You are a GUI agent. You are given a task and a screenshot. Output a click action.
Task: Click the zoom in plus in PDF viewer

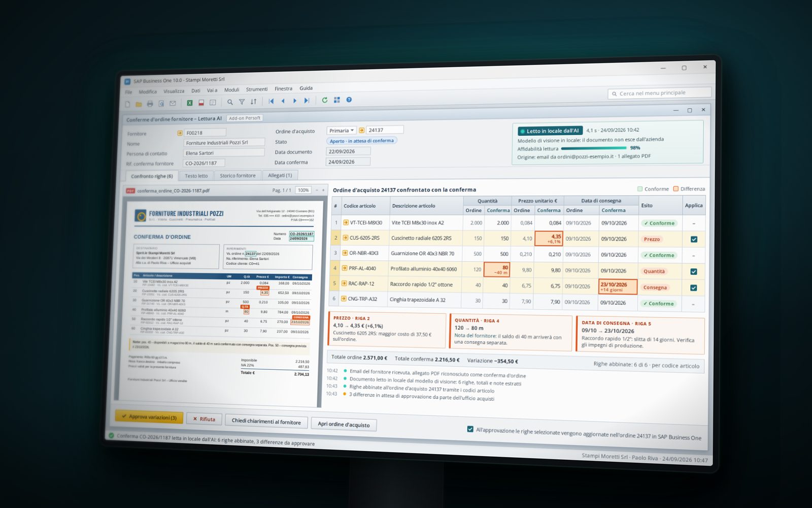[323, 190]
